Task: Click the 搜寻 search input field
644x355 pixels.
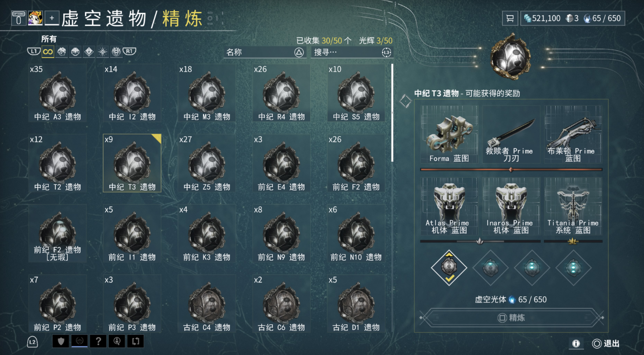Action: (x=352, y=52)
